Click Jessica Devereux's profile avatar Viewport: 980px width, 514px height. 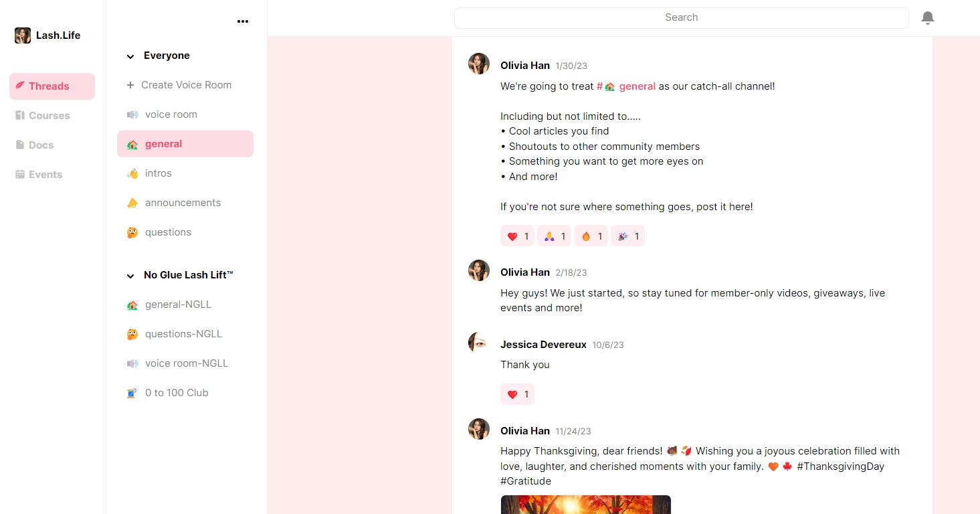click(x=479, y=343)
